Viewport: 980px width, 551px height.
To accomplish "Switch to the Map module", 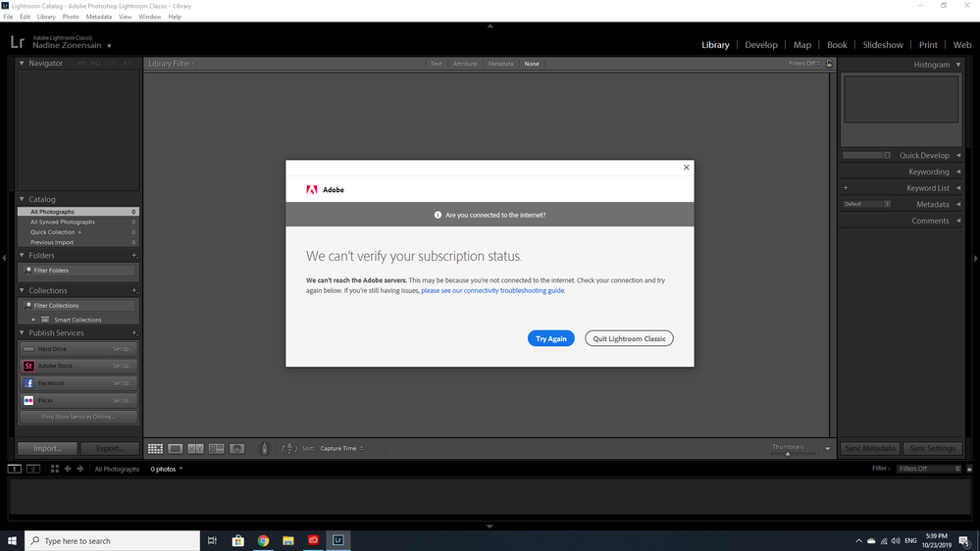I will 801,45.
